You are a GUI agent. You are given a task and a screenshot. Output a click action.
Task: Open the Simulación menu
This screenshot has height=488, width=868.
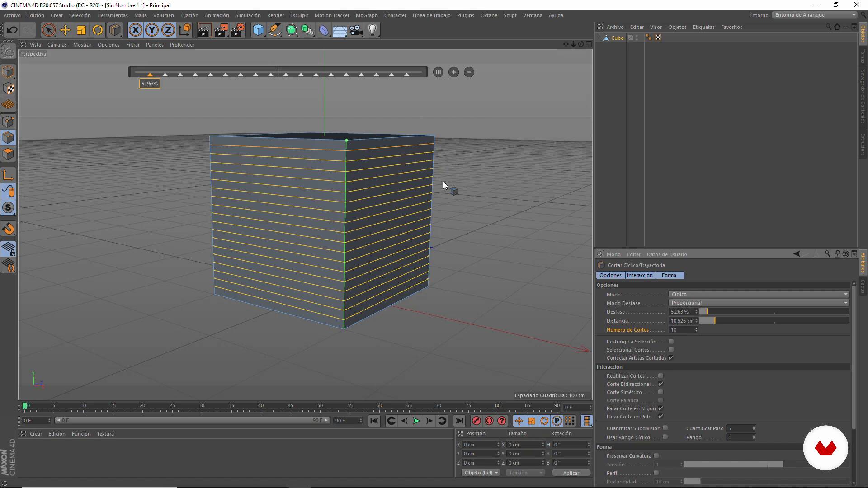(248, 15)
